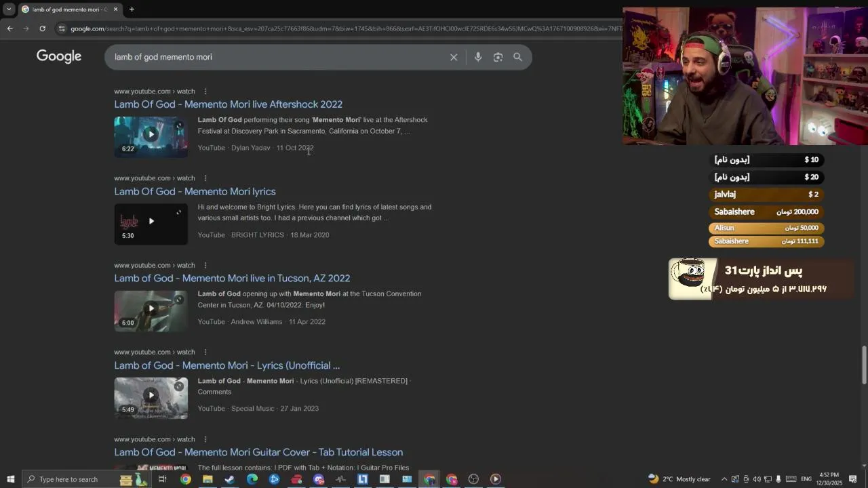Click the 'Sabaishere 200,000' donation entry
The image size is (868, 488).
pyautogui.click(x=766, y=212)
